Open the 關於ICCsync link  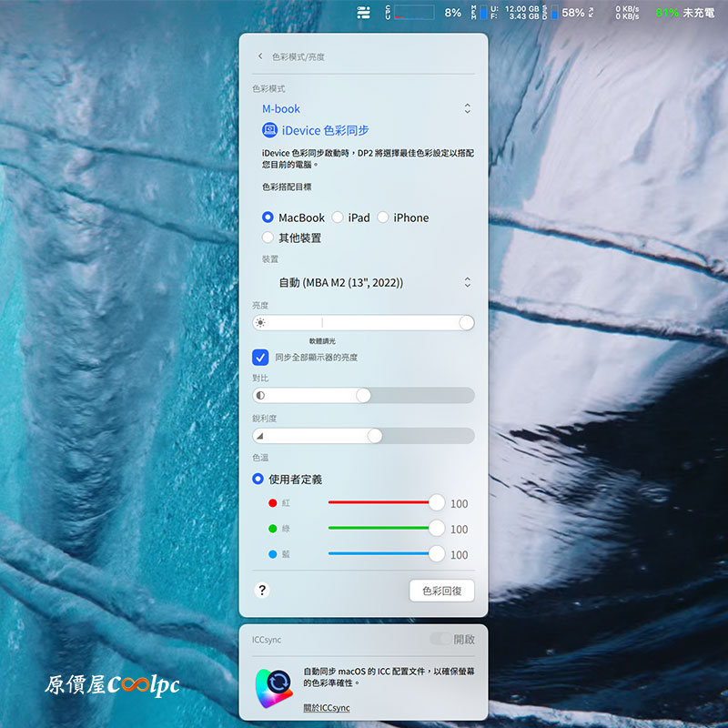point(326,708)
